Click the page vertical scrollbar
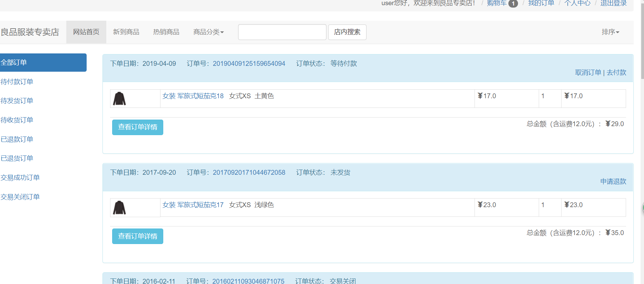 [x=642, y=41]
